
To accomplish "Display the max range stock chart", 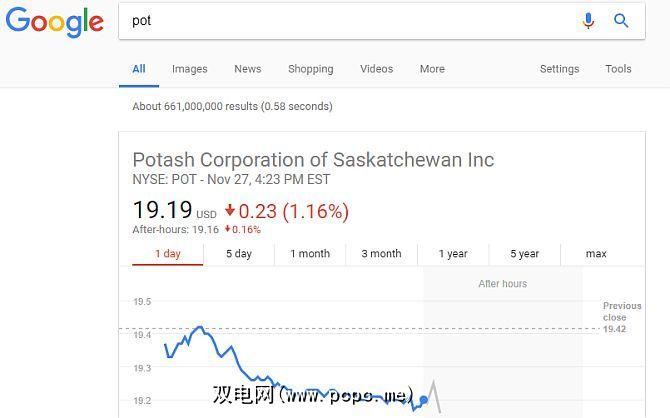I will (596, 254).
